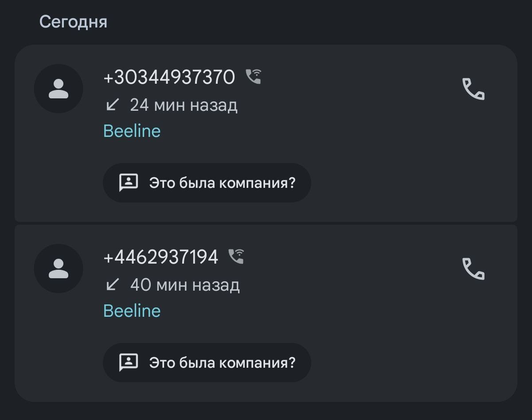Click feedback icon in second 'Это была компания?' chip
532x420 pixels.
(x=129, y=362)
